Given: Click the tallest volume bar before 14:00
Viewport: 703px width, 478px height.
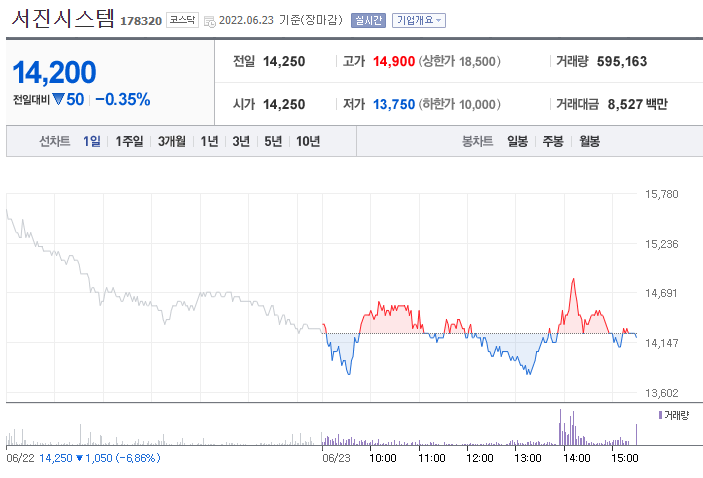Looking at the screenshot, I should point(560,427).
